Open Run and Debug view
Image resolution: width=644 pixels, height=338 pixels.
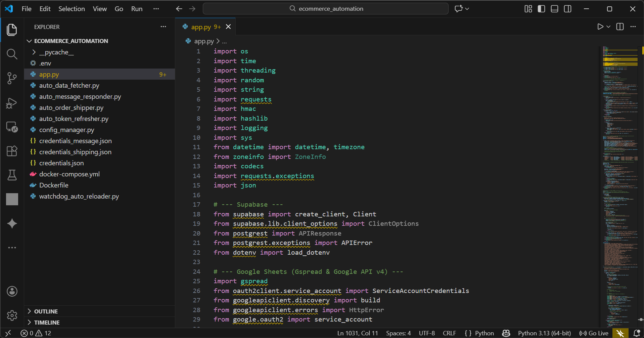coord(12,103)
